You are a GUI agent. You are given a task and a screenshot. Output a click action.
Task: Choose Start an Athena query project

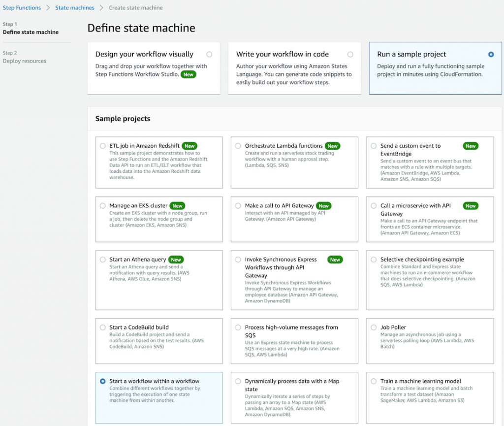click(102, 260)
